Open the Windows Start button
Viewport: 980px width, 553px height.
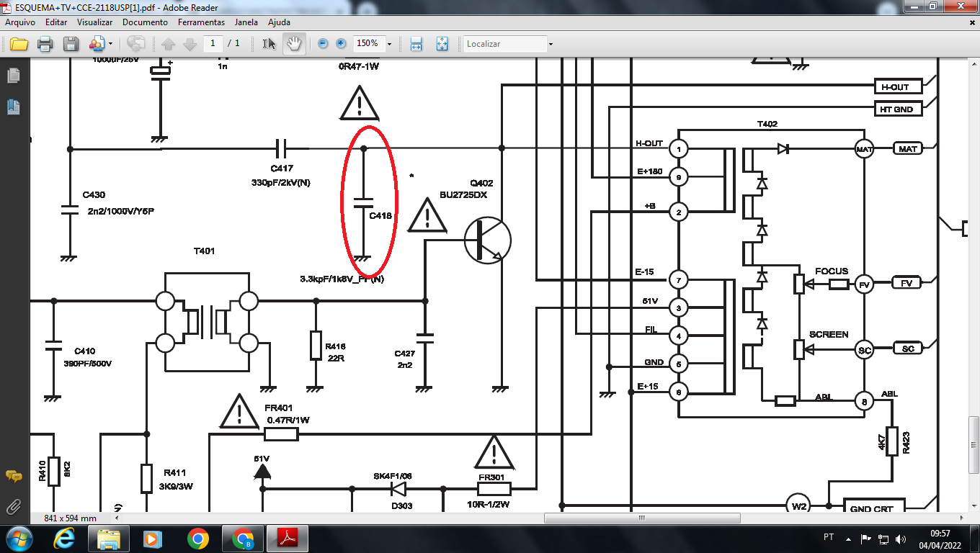[x=18, y=539]
